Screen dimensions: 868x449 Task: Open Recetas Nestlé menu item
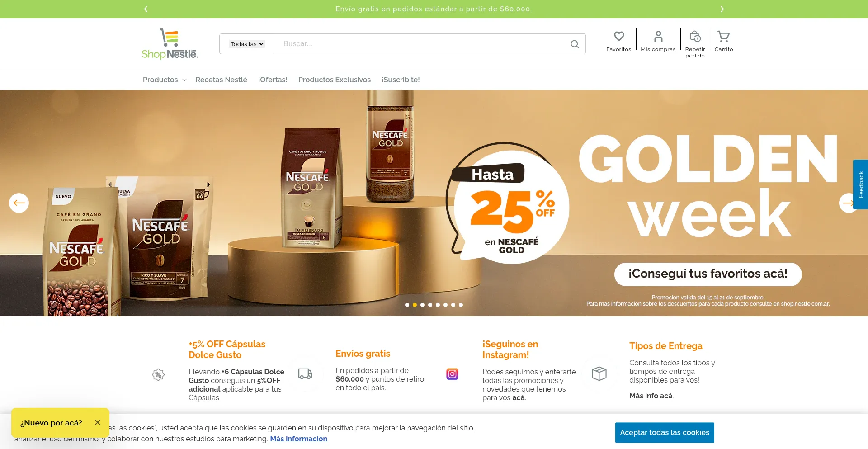tap(222, 80)
